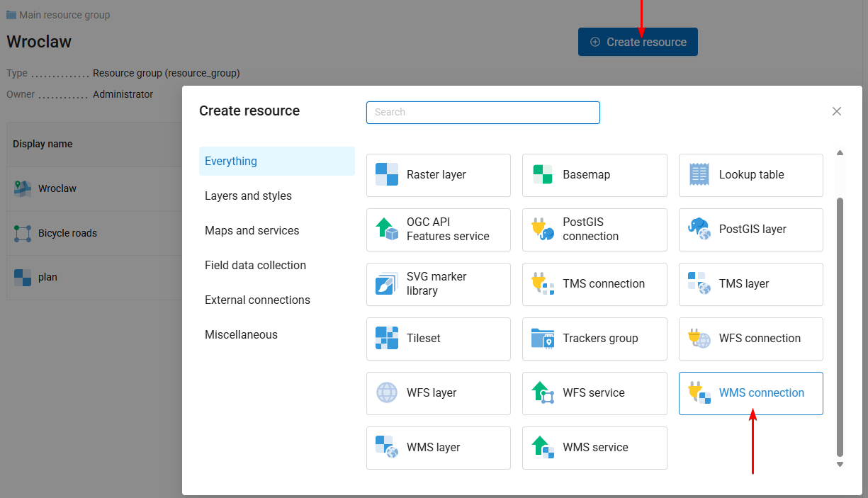Image resolution: width=868 pixels, height=498 pixels.
Task: Open the Everything category tab
Action: point(276,162)
